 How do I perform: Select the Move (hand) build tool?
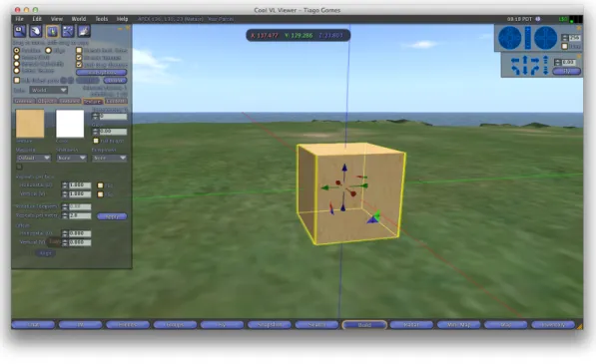pos(36,31)
